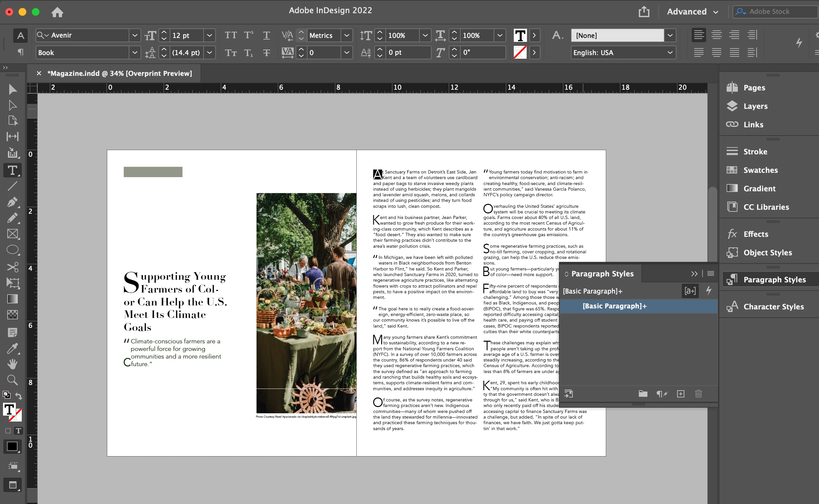Image resolution: width=819 pixels, height=504 pixels.
Task: Open the English: USA language dropdown
Action: point(623,53)
